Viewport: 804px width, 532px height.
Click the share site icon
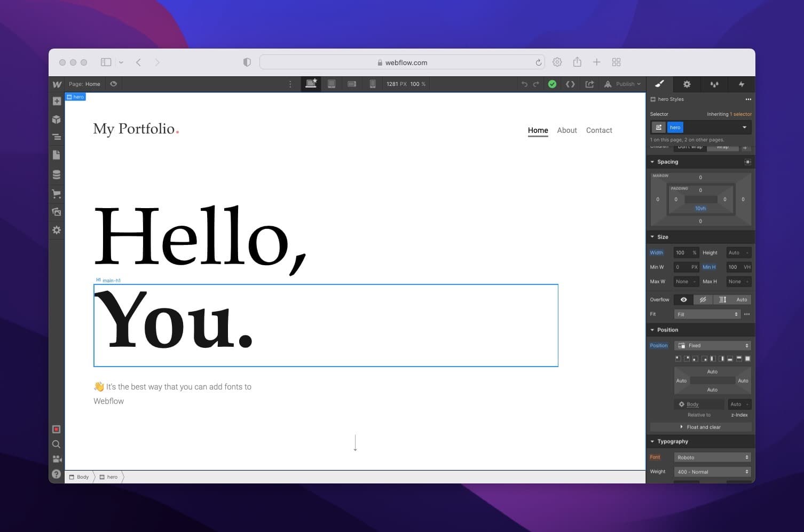pos(589,84)
